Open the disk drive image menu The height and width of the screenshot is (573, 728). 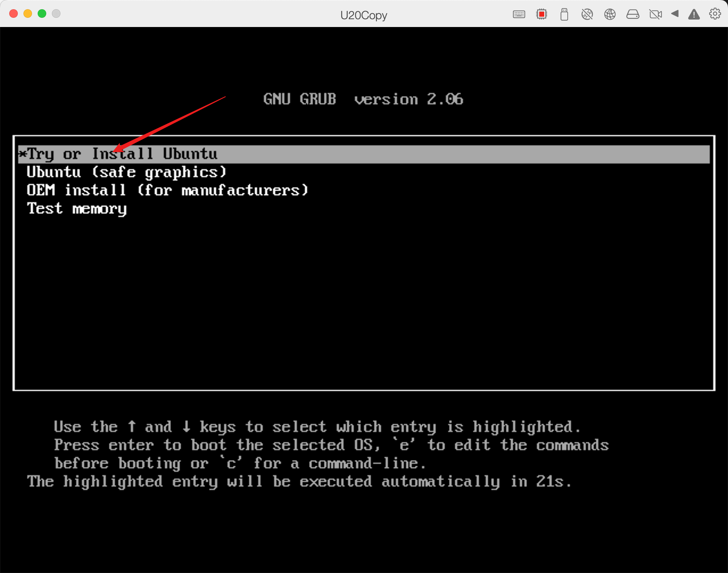click(633, 14)
